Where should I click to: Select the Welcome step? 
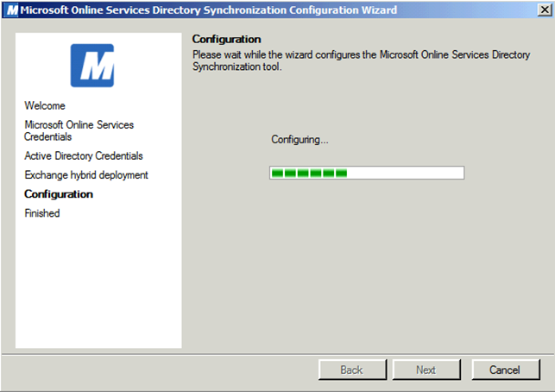click(x=45, y=105)
